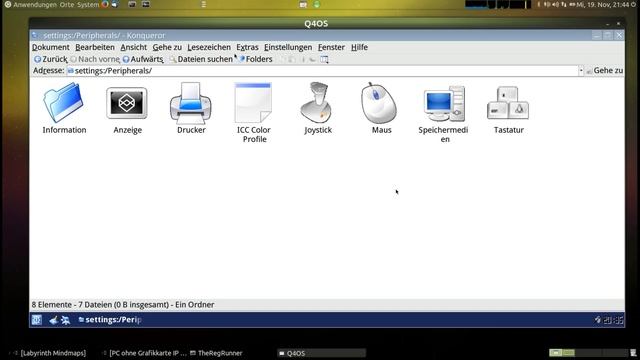The width and height of the screenshot is (640, 360).
Task: Open the Hilfe menu
Action: [359, 47]
